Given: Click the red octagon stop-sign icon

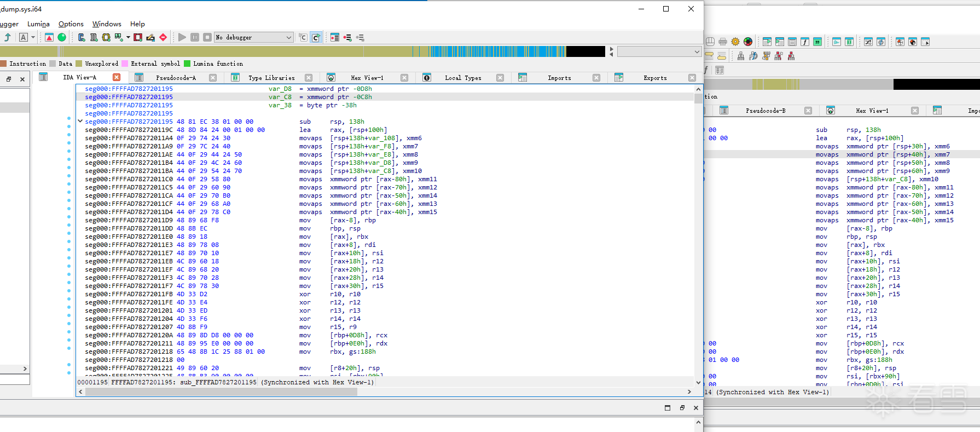Looking at the screenshot, I should pyautogui.click(x=163, y=37).
